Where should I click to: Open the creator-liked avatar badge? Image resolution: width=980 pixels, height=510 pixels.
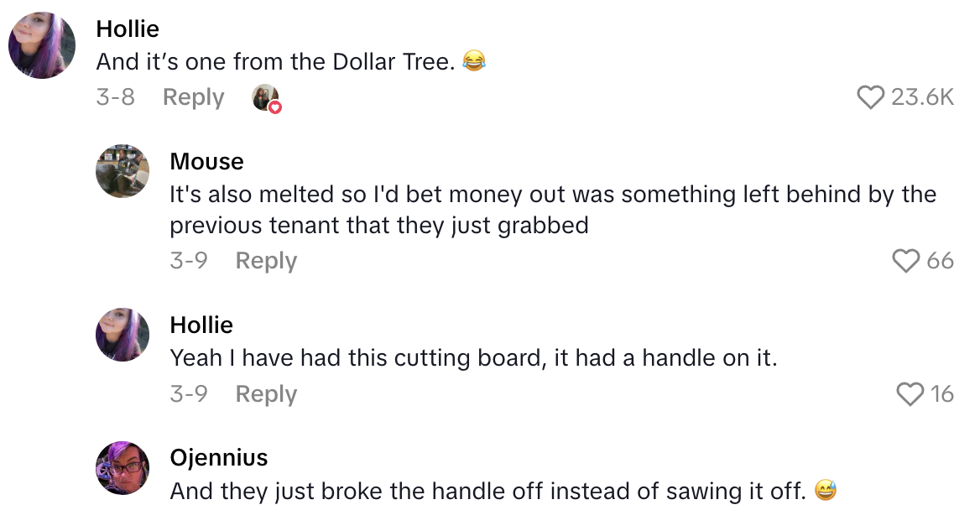(266, 98)
